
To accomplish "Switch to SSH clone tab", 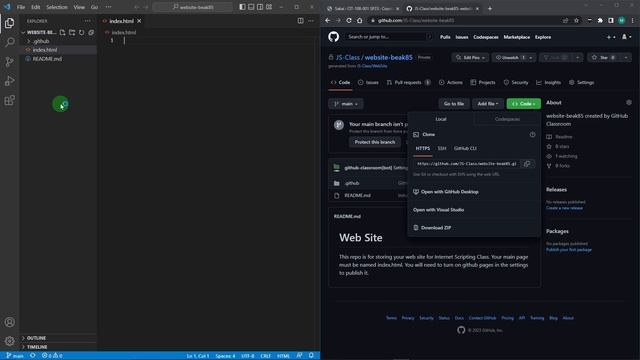I will pyautogui.click(x=442, y=149).
